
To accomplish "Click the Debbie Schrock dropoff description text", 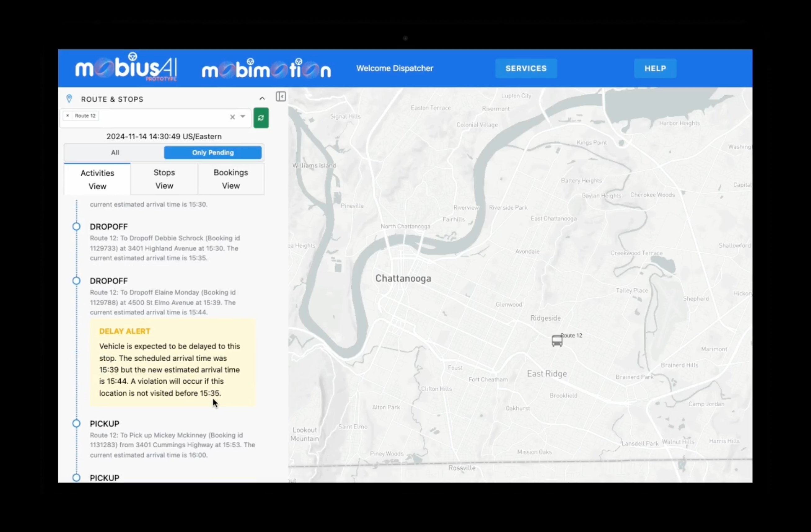I will (x=165, y=248).
